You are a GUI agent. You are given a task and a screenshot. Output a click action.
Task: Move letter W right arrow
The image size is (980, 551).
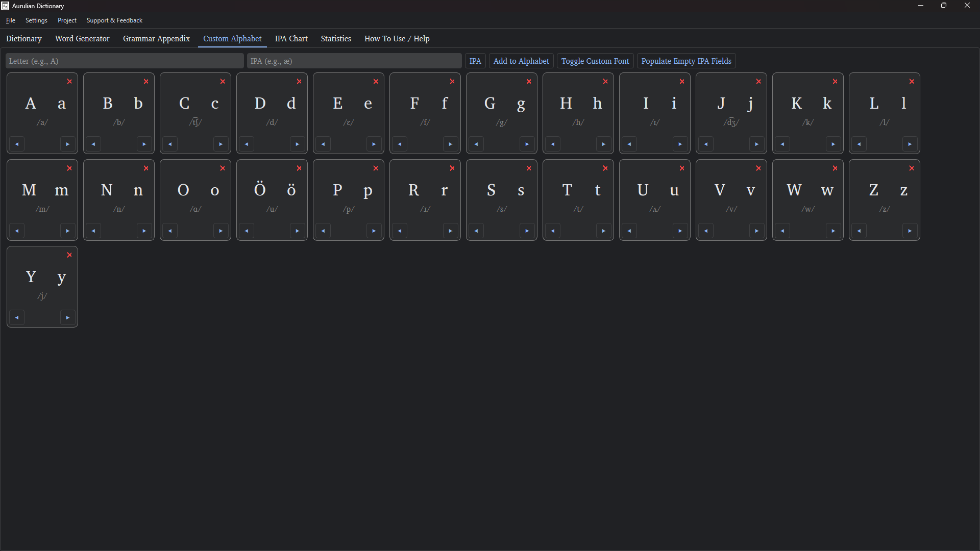[x=834, y=231]
